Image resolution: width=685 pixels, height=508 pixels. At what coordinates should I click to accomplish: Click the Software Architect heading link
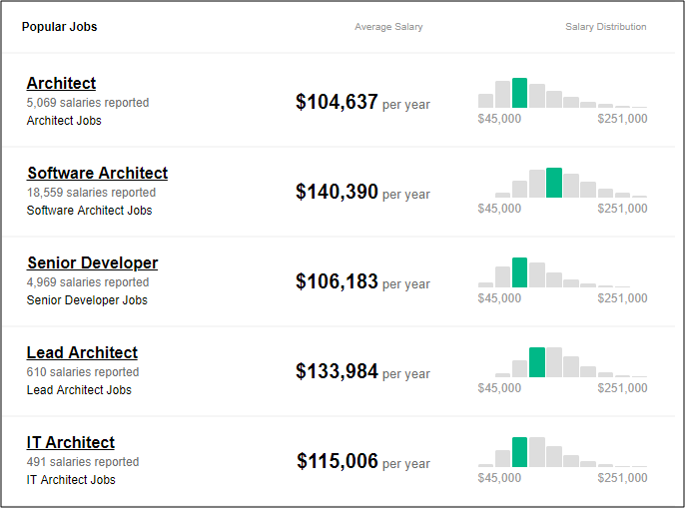(x=97, y=173)
